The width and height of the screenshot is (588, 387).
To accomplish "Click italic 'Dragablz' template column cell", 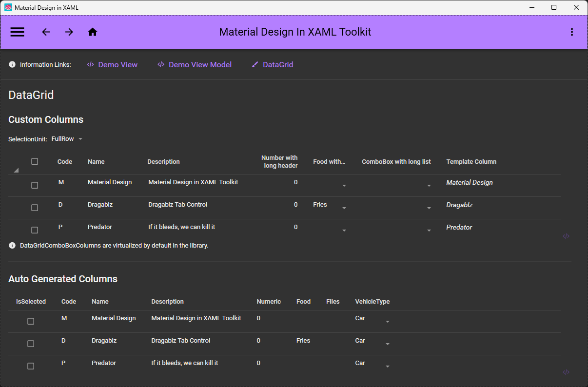I will [x=459, y=205].
